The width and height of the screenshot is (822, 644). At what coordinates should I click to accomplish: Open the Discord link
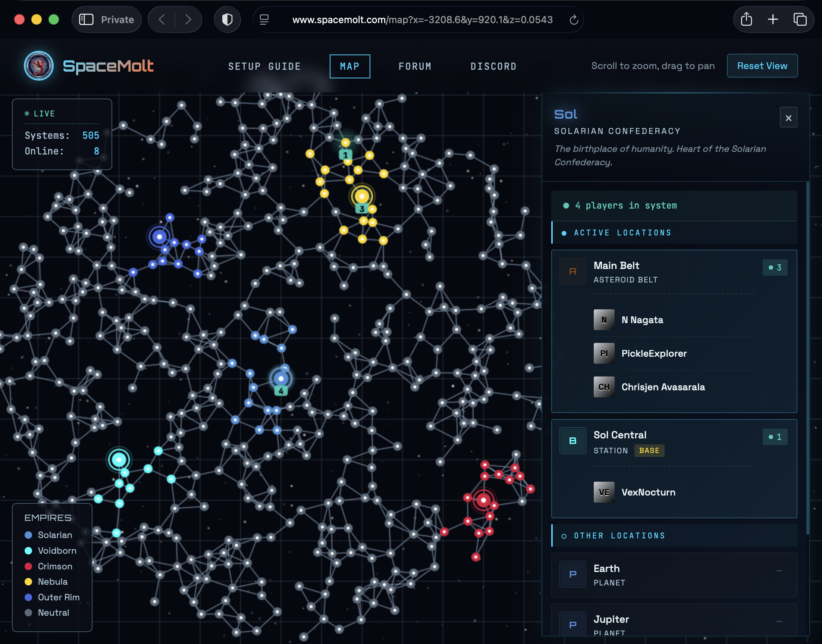(x=493, y=66)
